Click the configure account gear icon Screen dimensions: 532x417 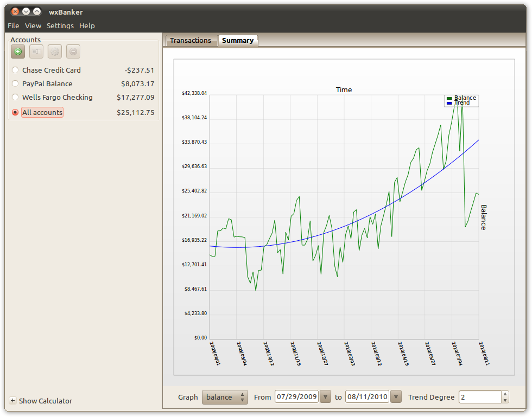pyautogui.click(x=55, y=52)
